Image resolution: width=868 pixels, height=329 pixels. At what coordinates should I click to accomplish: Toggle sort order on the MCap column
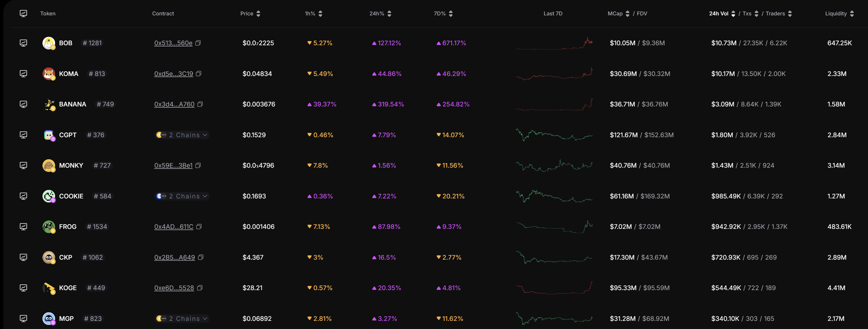627,14
